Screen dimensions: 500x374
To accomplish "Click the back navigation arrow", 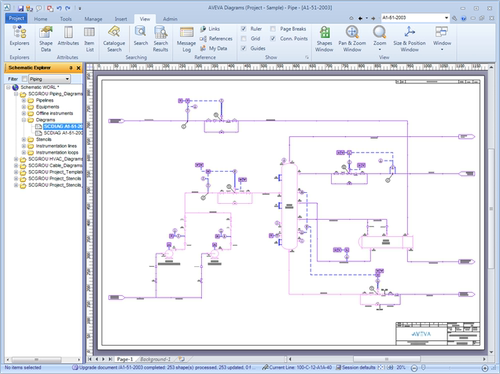I will click(360, 18).
